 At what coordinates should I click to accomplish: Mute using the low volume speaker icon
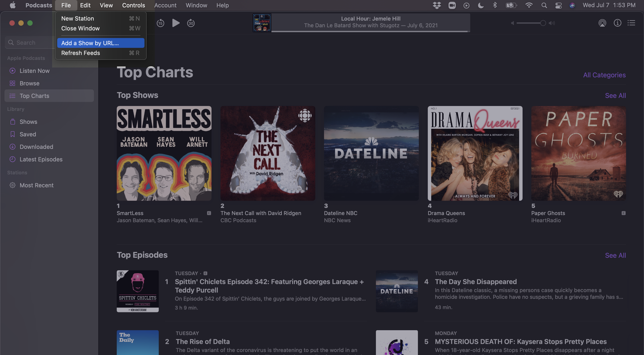pos(512,23)
